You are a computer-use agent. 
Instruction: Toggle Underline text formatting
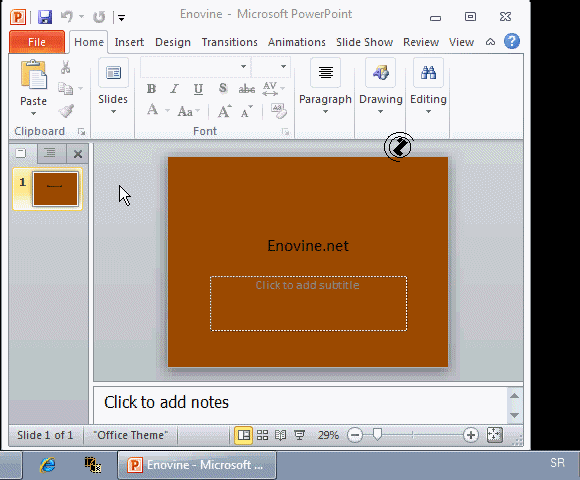(x=198, y=89)
